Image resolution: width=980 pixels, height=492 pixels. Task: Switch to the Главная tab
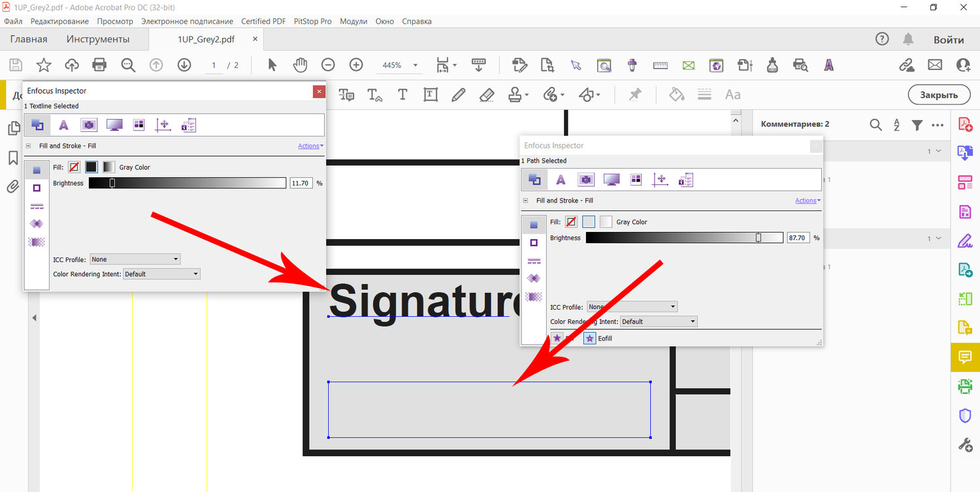tap(29, 39)
